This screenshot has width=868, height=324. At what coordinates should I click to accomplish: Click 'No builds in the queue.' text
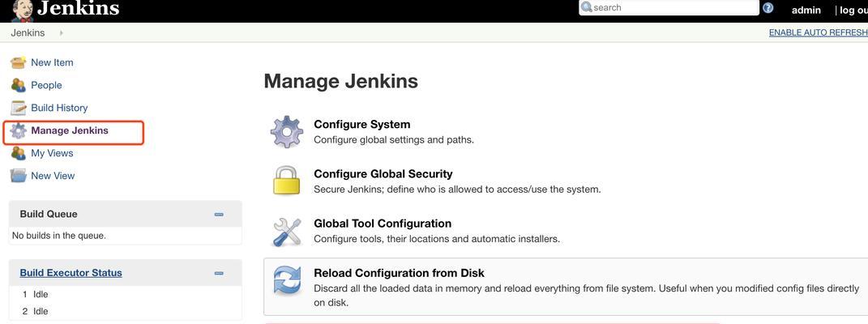click(58, 236)
